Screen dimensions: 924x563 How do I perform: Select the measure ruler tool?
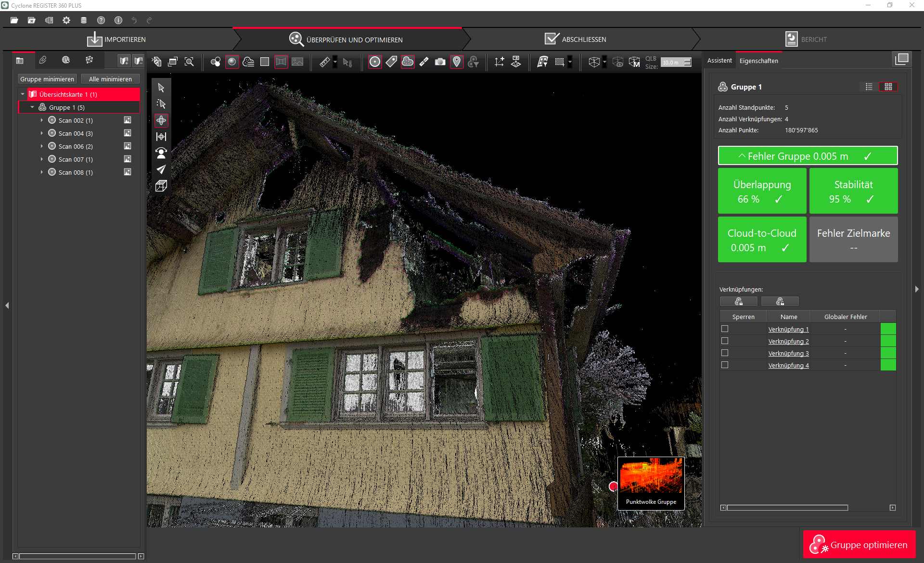(324, 62)
